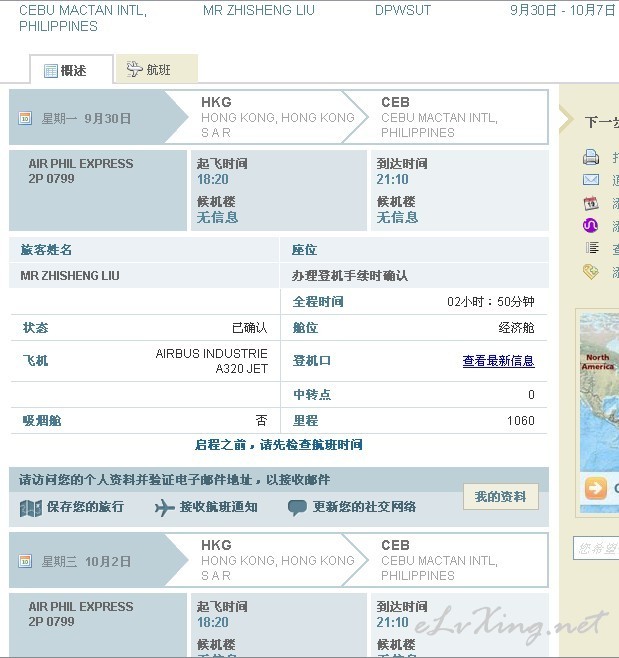Screen dimensions: 619x658
Task: Click the envelope email icon in the sidebar
Action: point(590,180)
